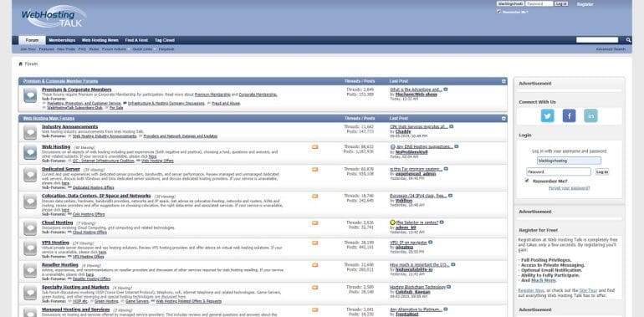
Task: Click the VPS Hosting forum status icon
Action: click(30, 248)
